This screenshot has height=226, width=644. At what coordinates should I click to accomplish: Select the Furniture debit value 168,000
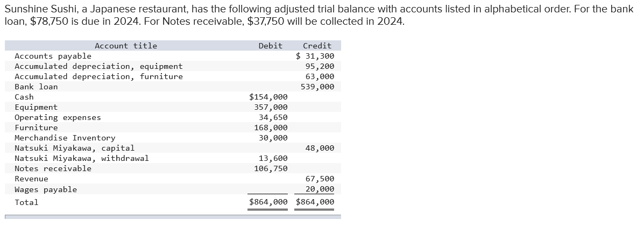(271, 128)
